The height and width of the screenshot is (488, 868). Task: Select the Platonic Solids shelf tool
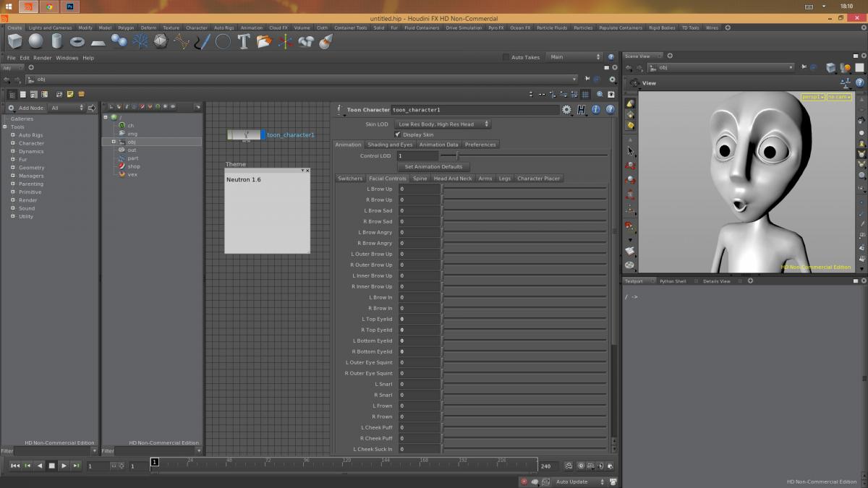161,41
